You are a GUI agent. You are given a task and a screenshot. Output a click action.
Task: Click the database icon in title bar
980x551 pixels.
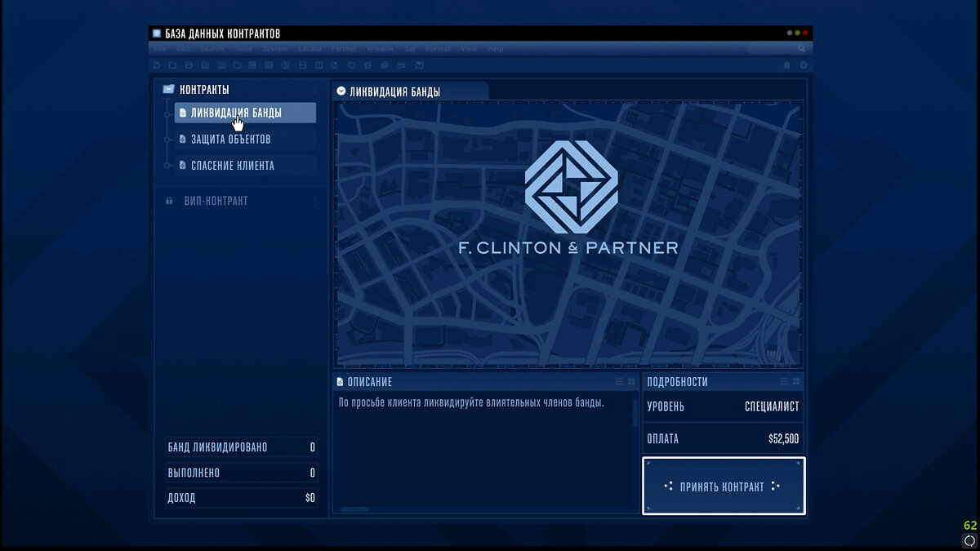click(157, 33)
